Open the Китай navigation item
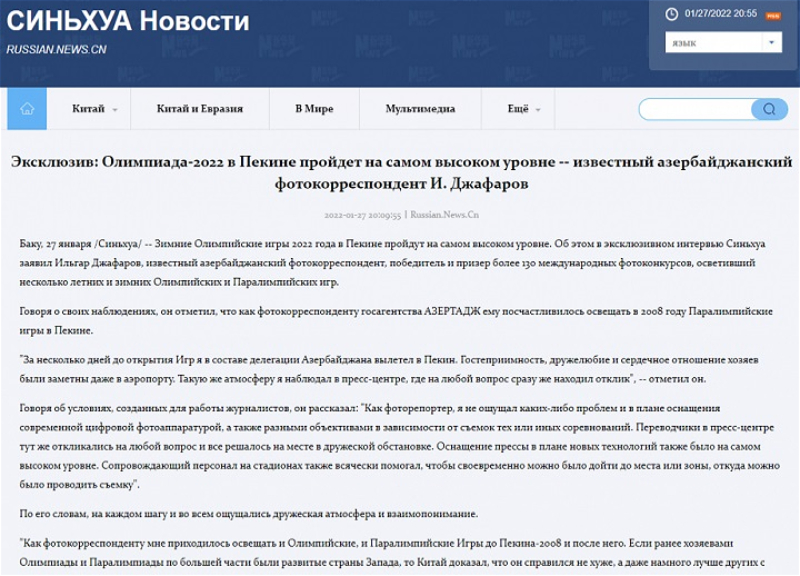The height and width of the screenshot is (576, 800). (88, 109)
